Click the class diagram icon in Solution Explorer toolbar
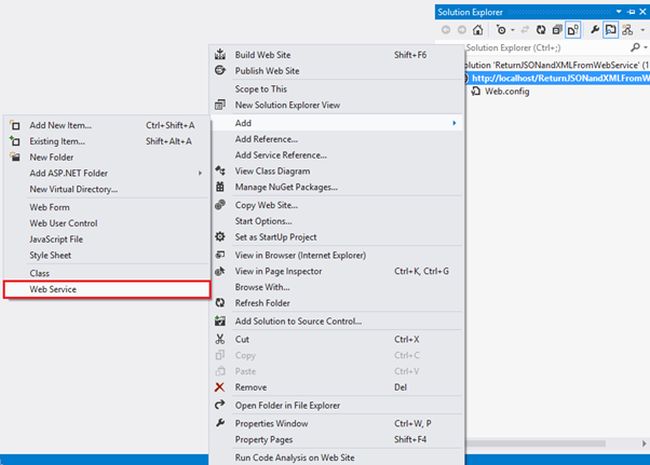Screen dimensions: 650x465 (627, 30)
